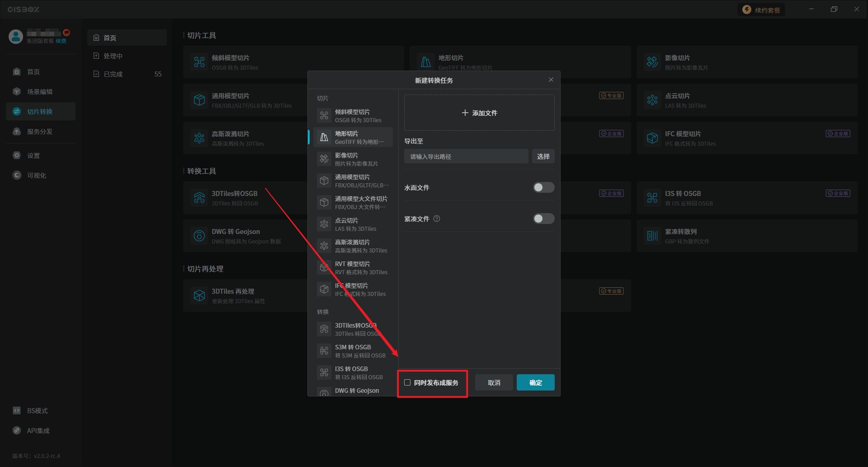Click the 选择 export path button
Screen dimensions: 868x467
(543, 157)
